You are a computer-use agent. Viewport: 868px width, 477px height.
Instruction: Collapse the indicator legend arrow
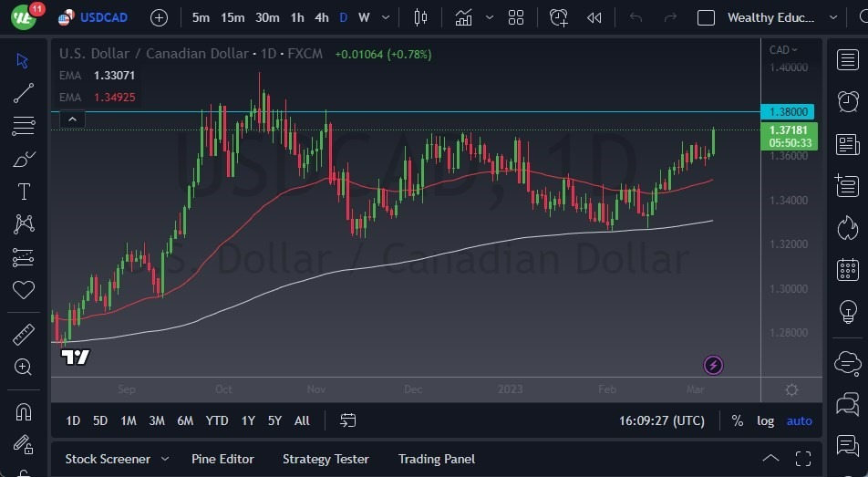[72, 119]
